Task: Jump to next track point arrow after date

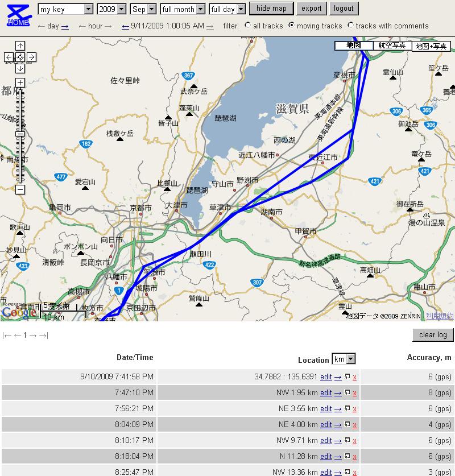Action: [210, 27]
